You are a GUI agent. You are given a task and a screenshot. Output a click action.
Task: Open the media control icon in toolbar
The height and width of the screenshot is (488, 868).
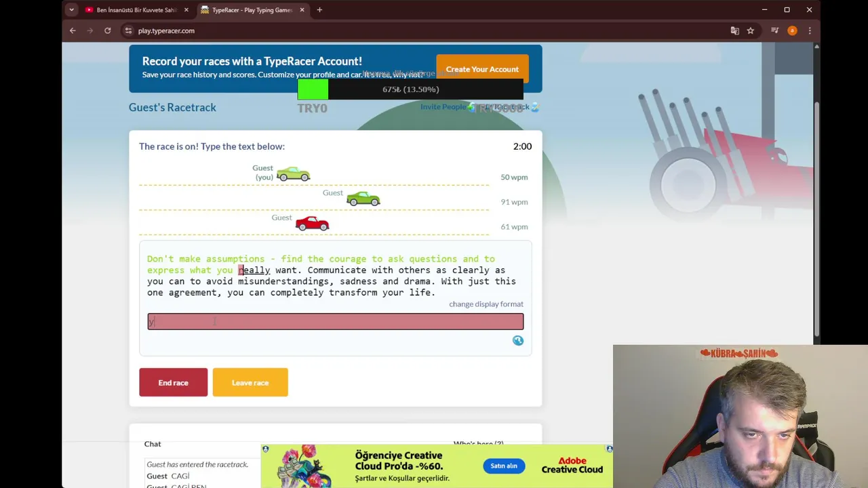(774, 30)
